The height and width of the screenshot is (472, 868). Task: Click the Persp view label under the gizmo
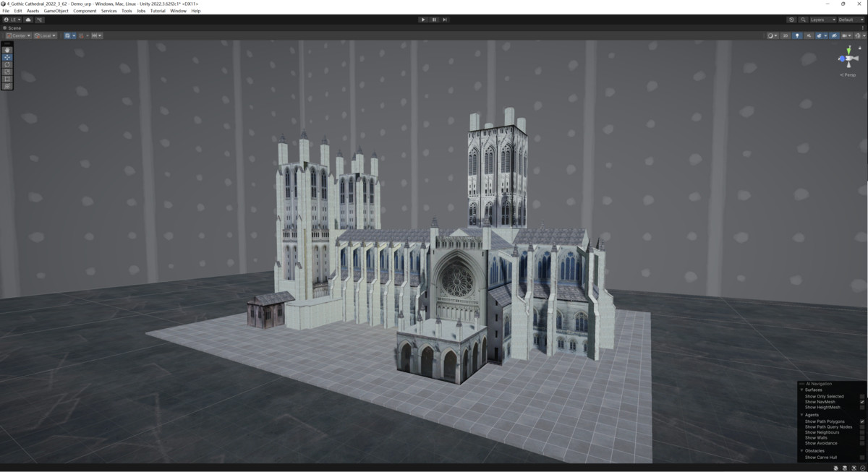click(848, 75)
